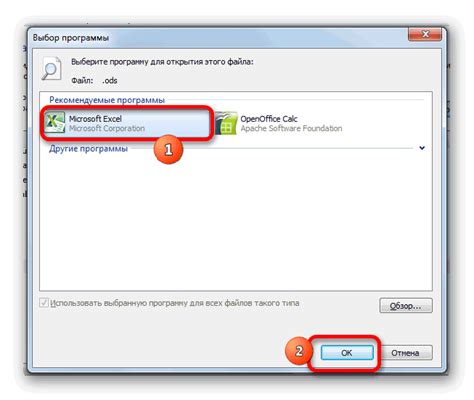Cancel the dialog using the Отмена button

[405, 353]
